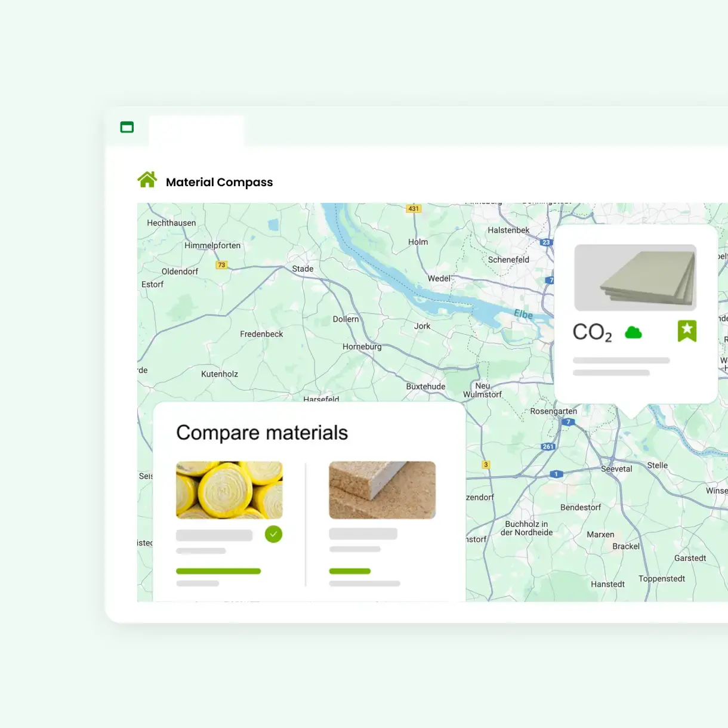728x728 pixels.
Task: Click the Wedel map label
Action: (439, 278)
